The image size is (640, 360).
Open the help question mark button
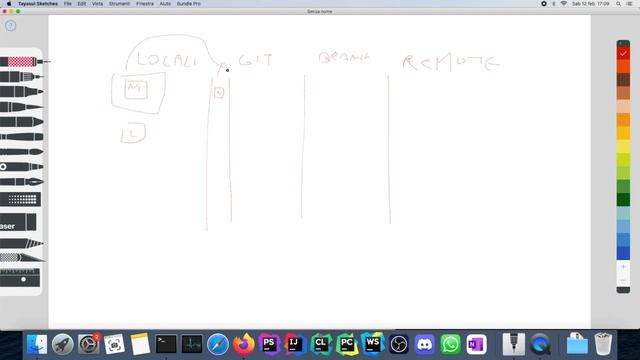tap(11, 26)
